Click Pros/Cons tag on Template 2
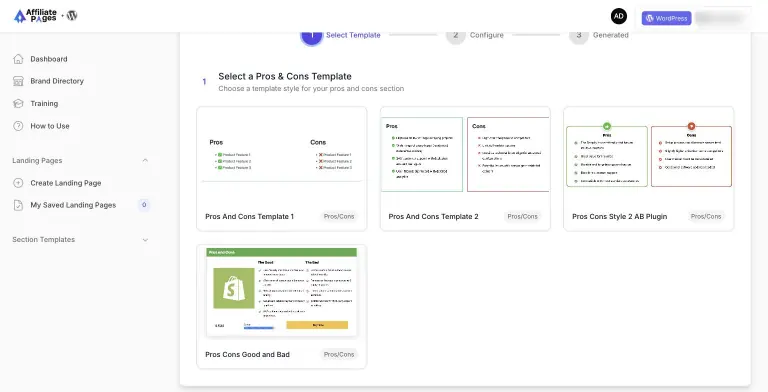 (522, 216)
